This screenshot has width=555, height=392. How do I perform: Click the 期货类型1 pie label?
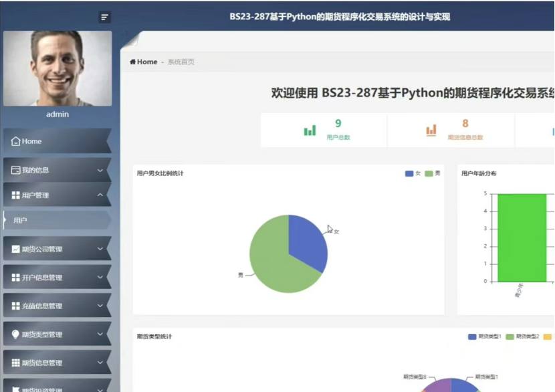tap(486, 377)
